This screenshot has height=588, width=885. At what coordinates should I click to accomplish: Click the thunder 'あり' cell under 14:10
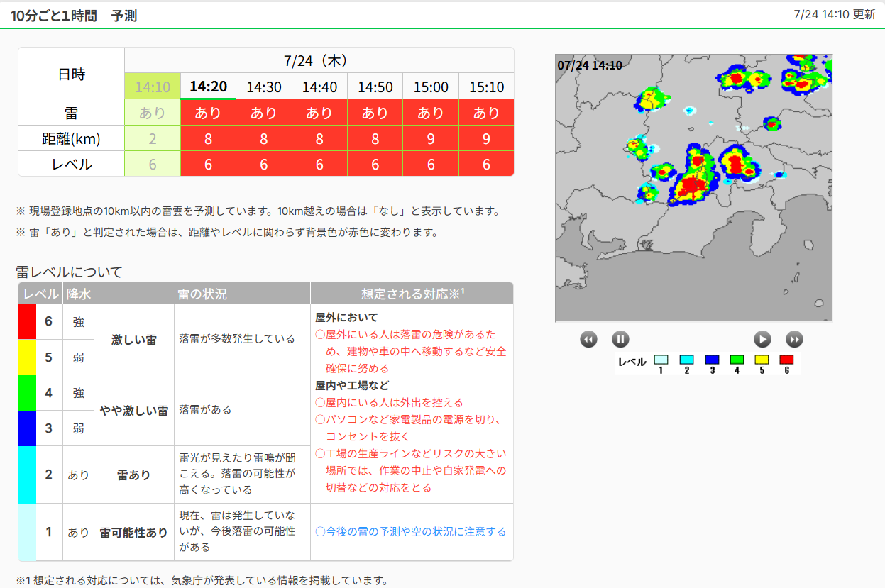click(x=153, y=113)
